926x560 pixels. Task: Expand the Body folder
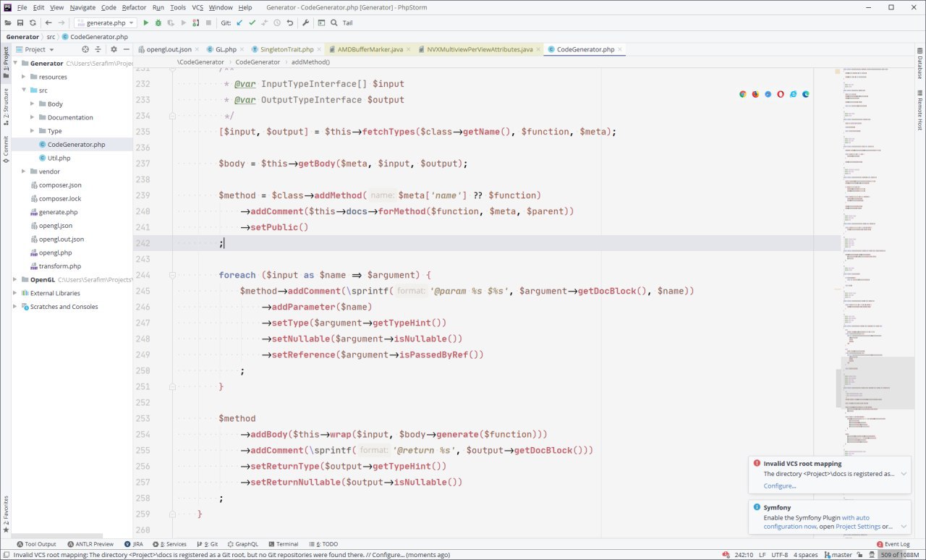tap(33, 104)
